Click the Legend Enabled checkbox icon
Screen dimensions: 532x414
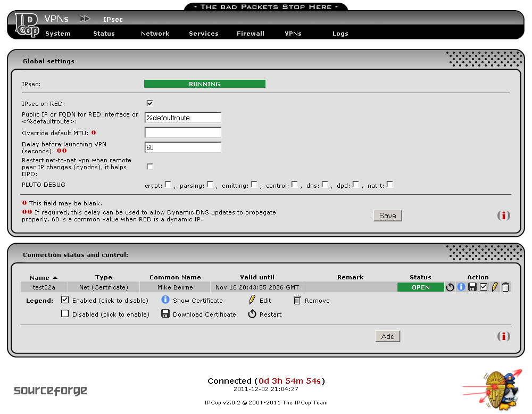[x=65, y=300]
